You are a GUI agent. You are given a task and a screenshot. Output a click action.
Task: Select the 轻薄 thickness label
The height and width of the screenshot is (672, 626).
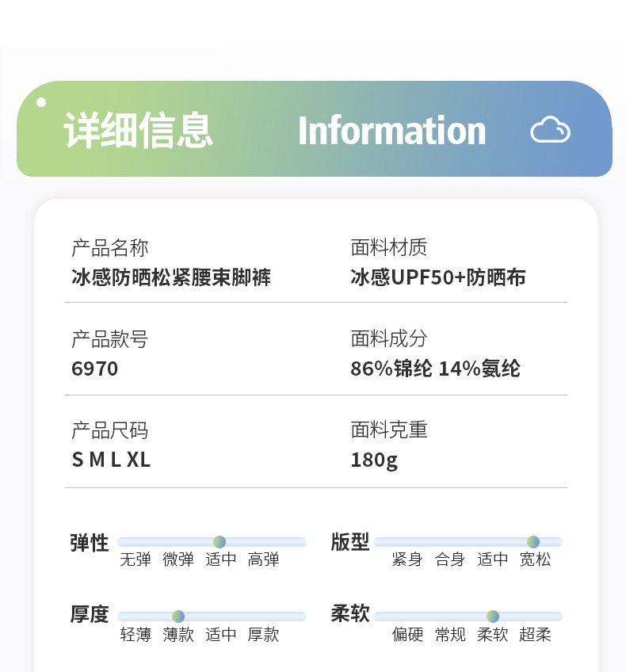point(136,635)
